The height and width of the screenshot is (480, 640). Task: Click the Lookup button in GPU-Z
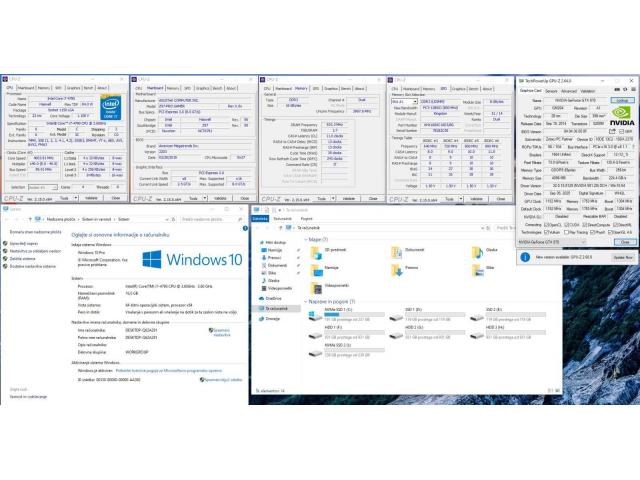[x=622, y=101]
